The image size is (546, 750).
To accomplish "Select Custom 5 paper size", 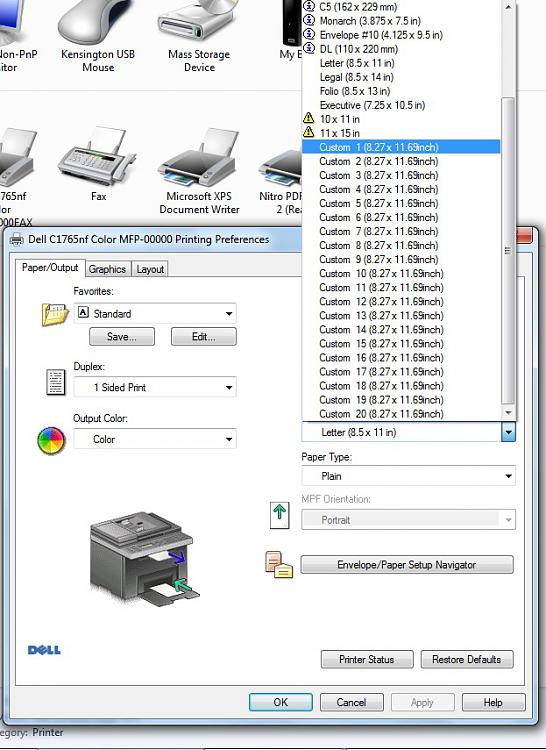I will pos(401,203).
